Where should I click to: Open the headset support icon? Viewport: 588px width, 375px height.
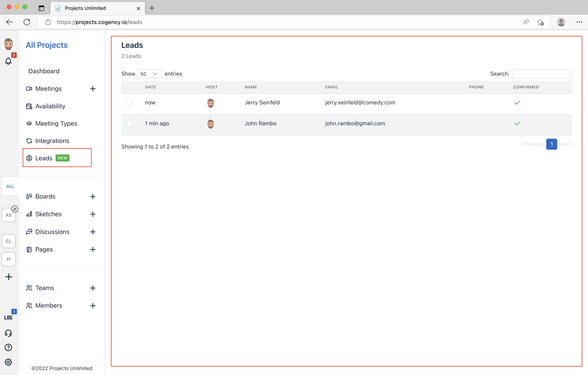8,333
